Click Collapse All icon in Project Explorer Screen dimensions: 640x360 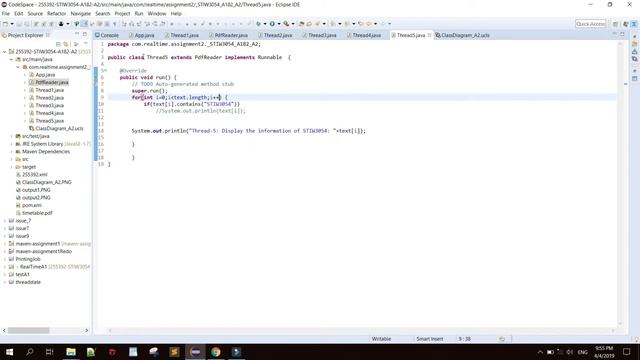tap(58, 44)
